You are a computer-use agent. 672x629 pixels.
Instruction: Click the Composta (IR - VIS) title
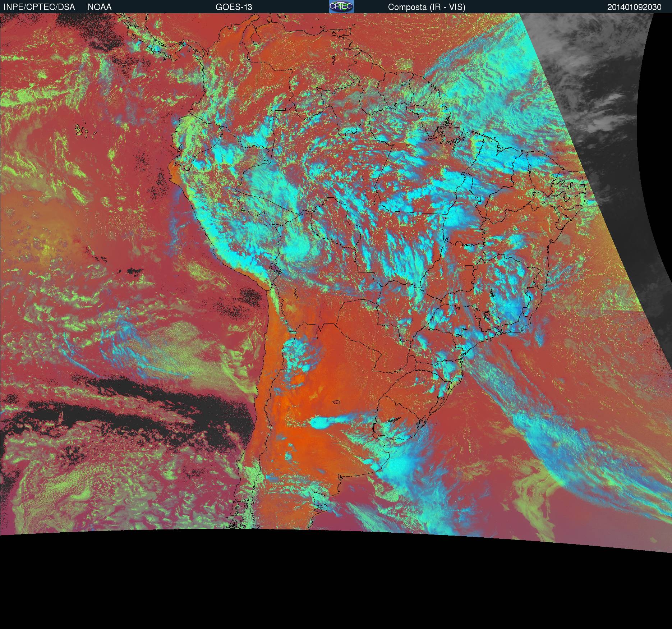(427, 7)
